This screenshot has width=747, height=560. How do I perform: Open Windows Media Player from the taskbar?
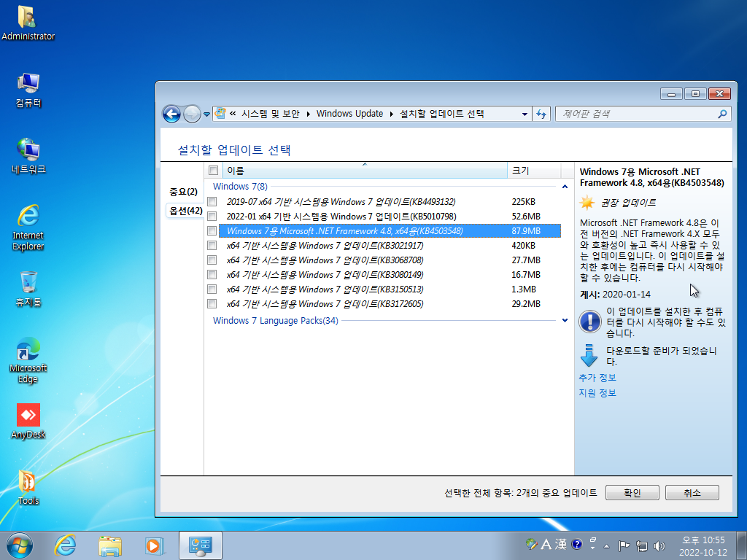pyautogui.click(x=155, y=545)
